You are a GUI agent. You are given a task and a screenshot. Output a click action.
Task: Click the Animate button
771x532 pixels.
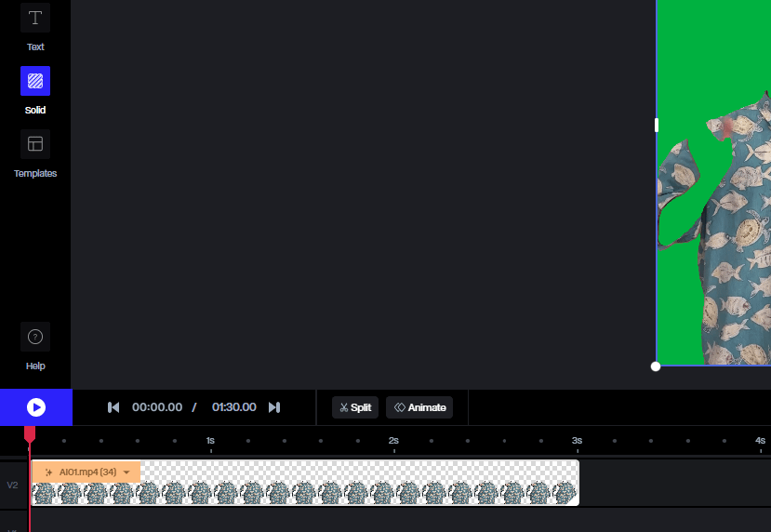click(419, 407)
